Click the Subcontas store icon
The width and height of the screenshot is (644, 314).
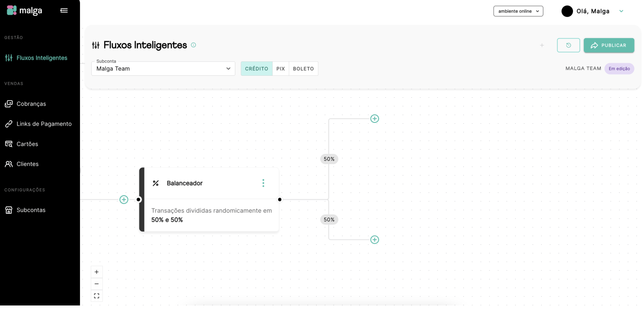tap(9, 210)
